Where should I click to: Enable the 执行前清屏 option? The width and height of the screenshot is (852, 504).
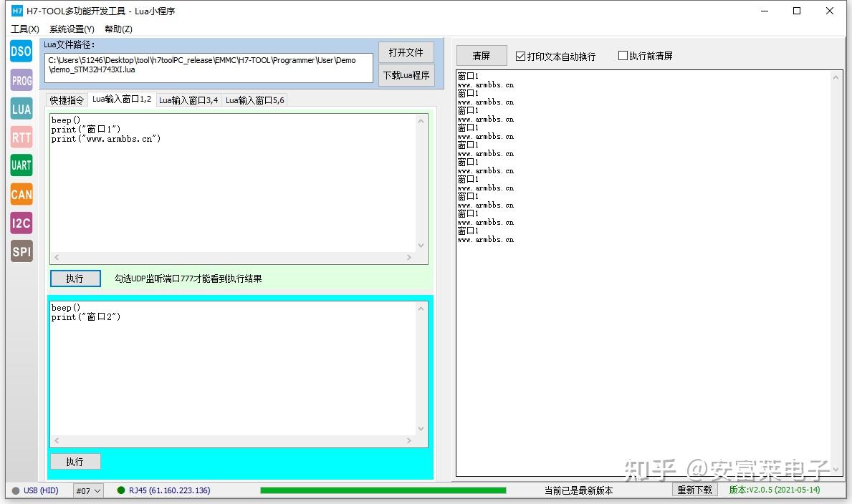(621, 55)
